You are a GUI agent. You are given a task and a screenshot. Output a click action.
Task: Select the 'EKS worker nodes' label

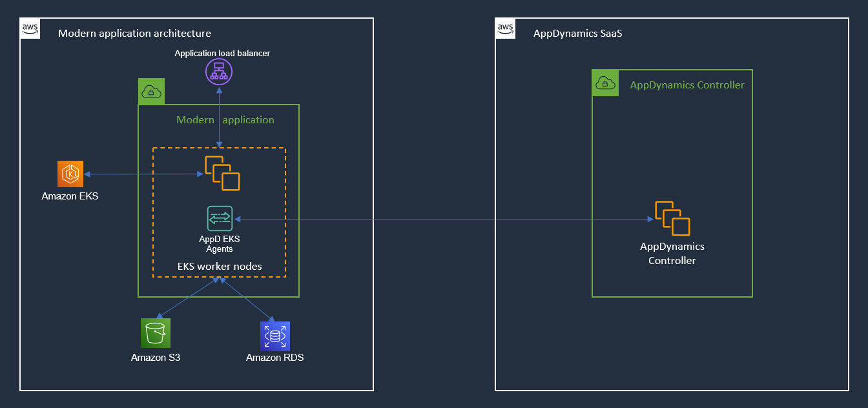pos(220,266)
